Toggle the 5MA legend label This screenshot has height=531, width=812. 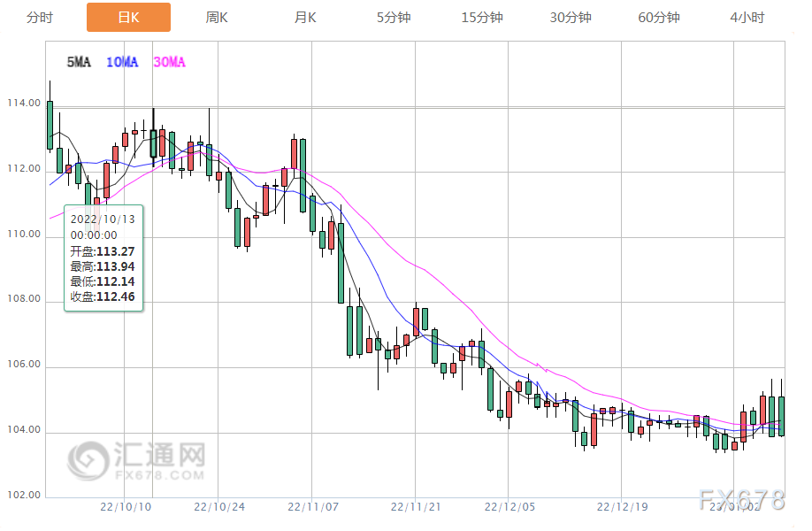click(x=79, y=62)
